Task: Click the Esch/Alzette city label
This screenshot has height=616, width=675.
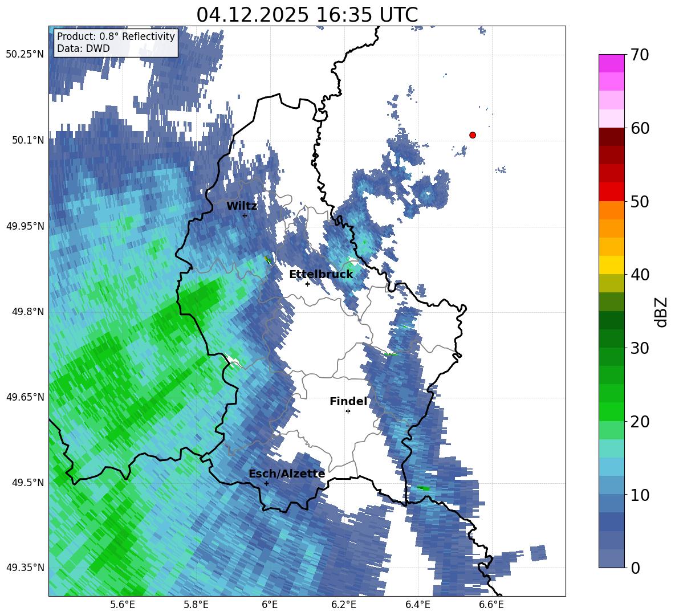Action: (x=287, y=474)
